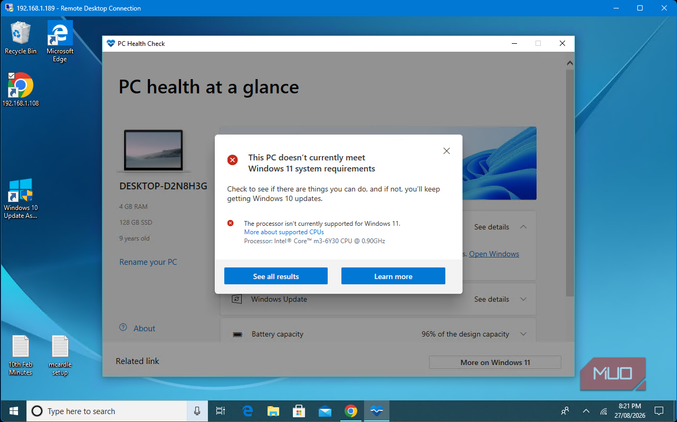Image resolution: width=677 pixels, height=422 pixels.
Task: Click the question mark icon beside About
Action: [123, 327]
